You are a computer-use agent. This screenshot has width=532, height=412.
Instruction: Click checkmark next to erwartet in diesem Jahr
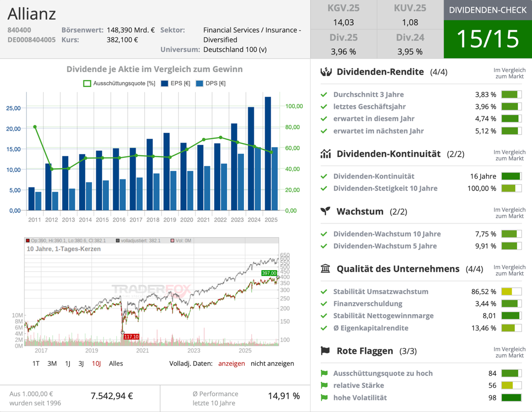[x=324, y=119]
